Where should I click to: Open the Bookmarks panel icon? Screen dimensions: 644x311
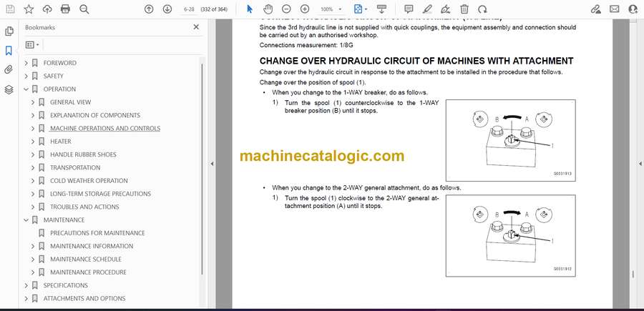[x=9, y=51]
